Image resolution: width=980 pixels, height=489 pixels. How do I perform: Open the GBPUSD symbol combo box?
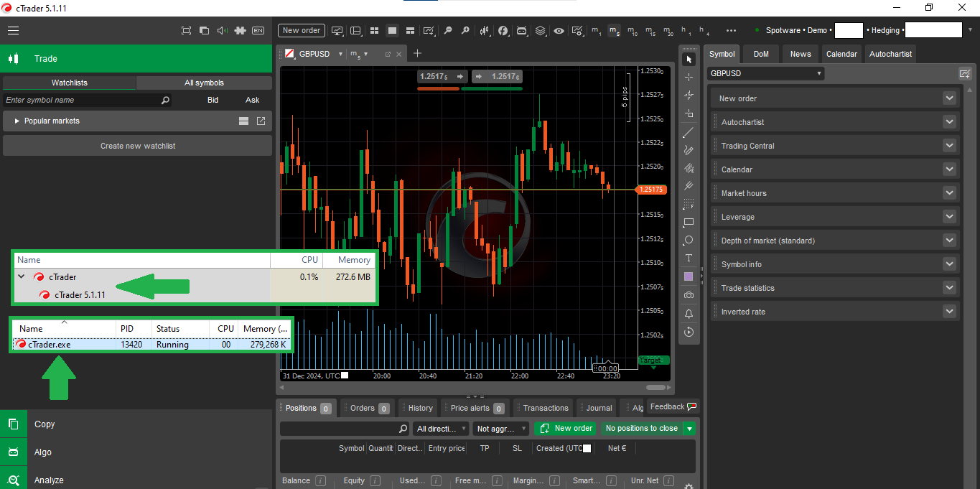tap(765, 73)
